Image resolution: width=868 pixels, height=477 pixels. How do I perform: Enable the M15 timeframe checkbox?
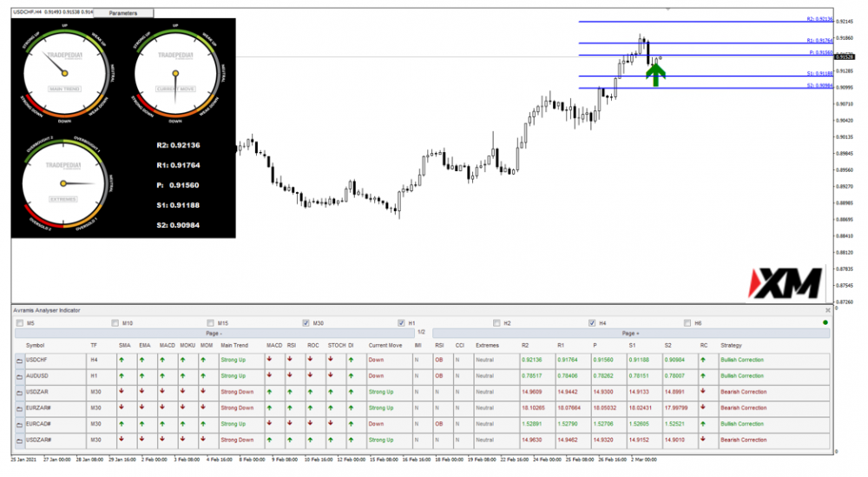[210, 323]
